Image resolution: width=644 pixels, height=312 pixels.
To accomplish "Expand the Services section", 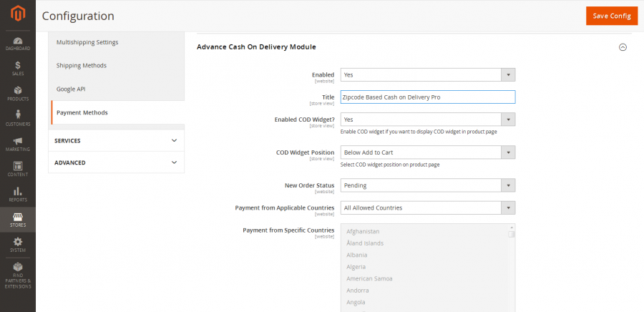I will click(116, 141).
